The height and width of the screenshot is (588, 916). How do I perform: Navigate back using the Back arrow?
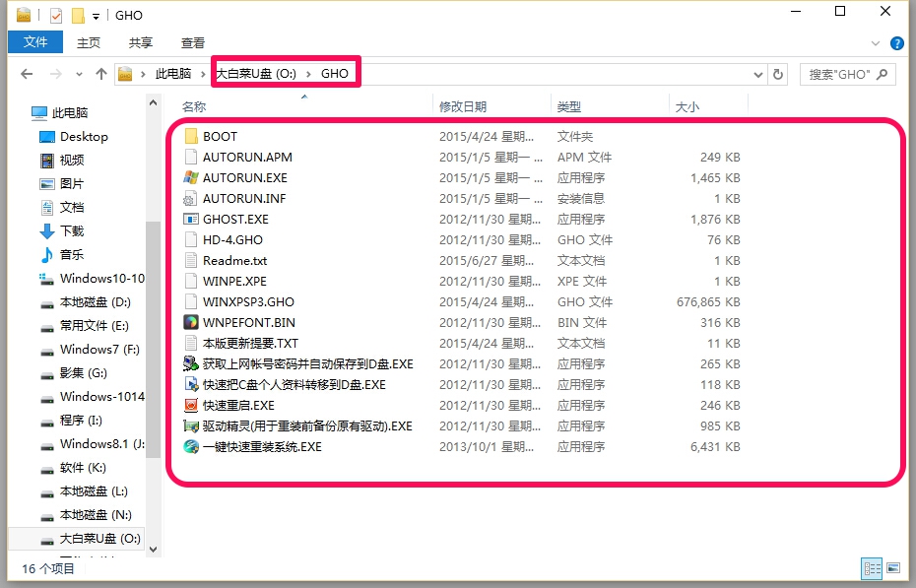pos(26,73)
